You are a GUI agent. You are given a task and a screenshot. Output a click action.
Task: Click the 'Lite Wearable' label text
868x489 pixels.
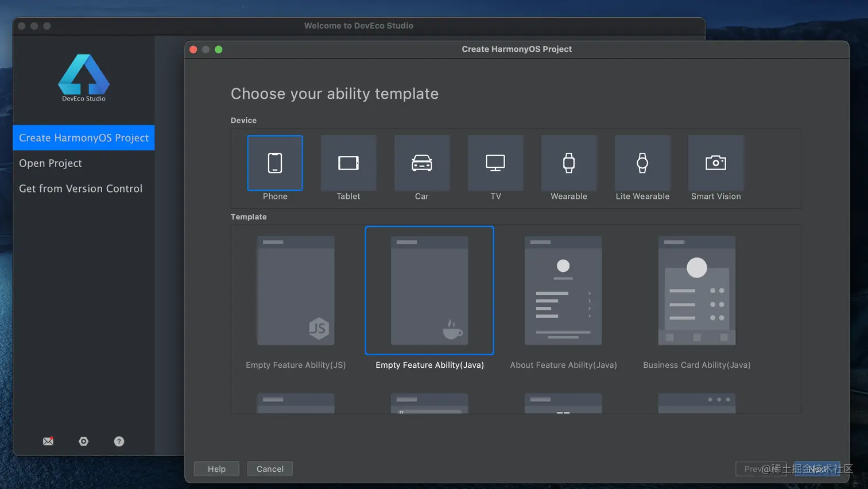coord(642,197)
